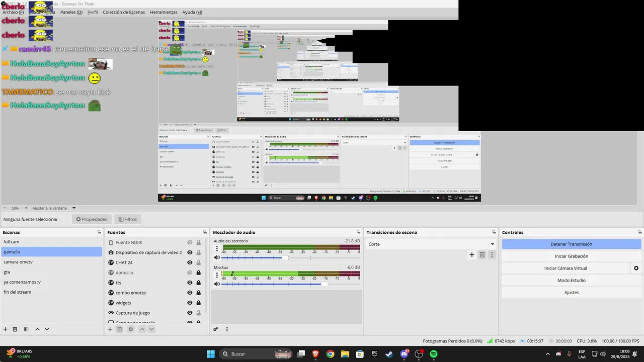
Task: Undock the Mezclador de audio panel
Action: pyautogui.click(x=358, y=232)
